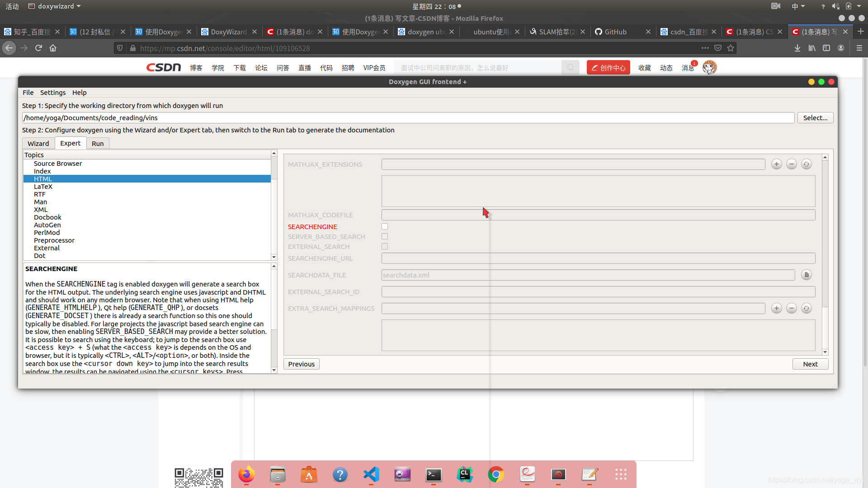Click description panel scroll down arrow
Screen dimensions: 868x488
pyautogui.click(x=274, y=370)
